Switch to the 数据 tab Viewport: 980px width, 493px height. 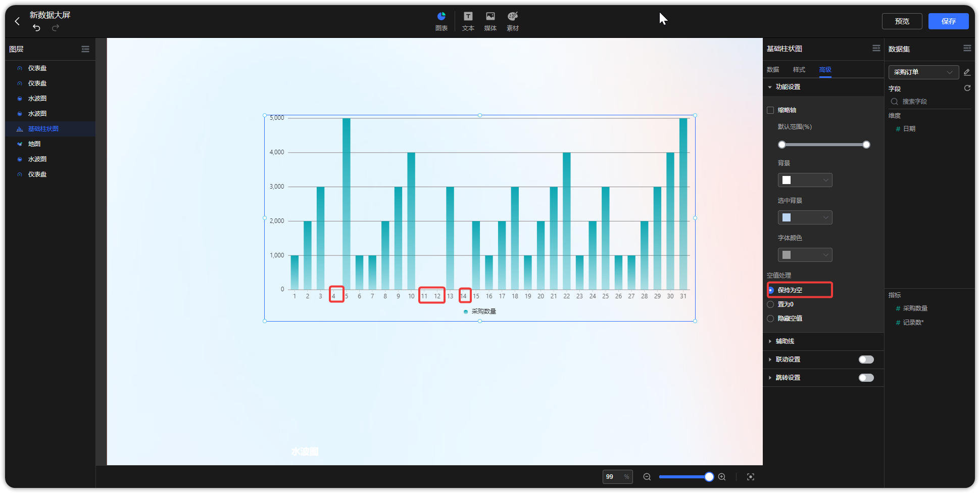coord(773,70)
